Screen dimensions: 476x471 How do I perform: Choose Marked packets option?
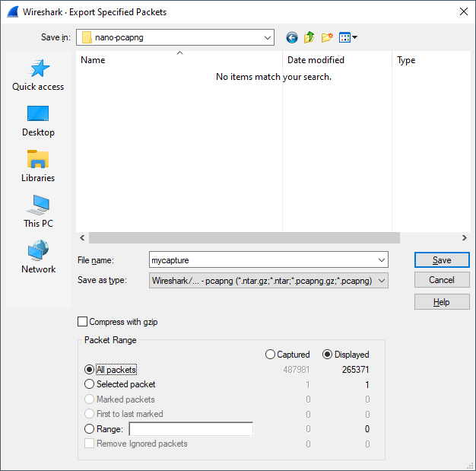click(x=89, y=399)
